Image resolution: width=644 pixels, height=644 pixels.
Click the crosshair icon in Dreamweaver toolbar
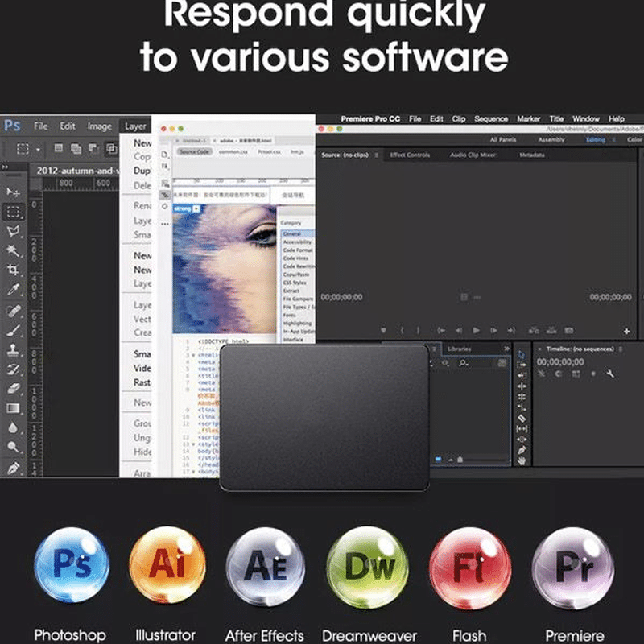[165, 207]
